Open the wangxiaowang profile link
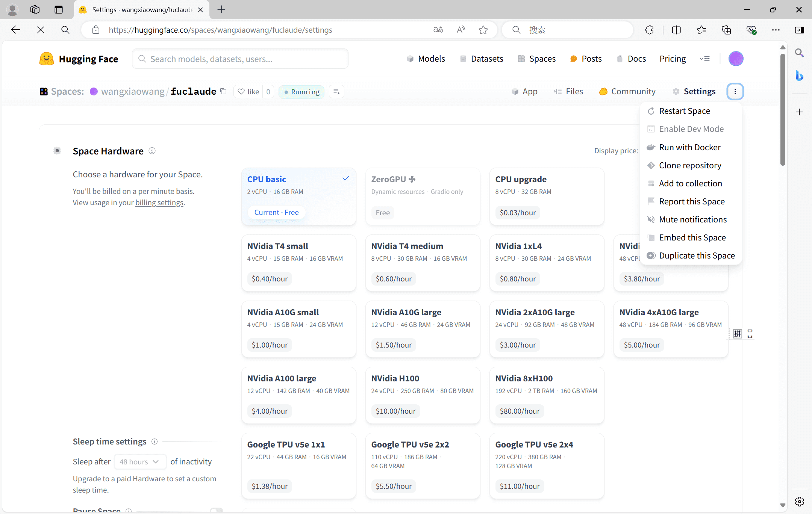This screenshot has height=514, width=812. pos(133,91)
